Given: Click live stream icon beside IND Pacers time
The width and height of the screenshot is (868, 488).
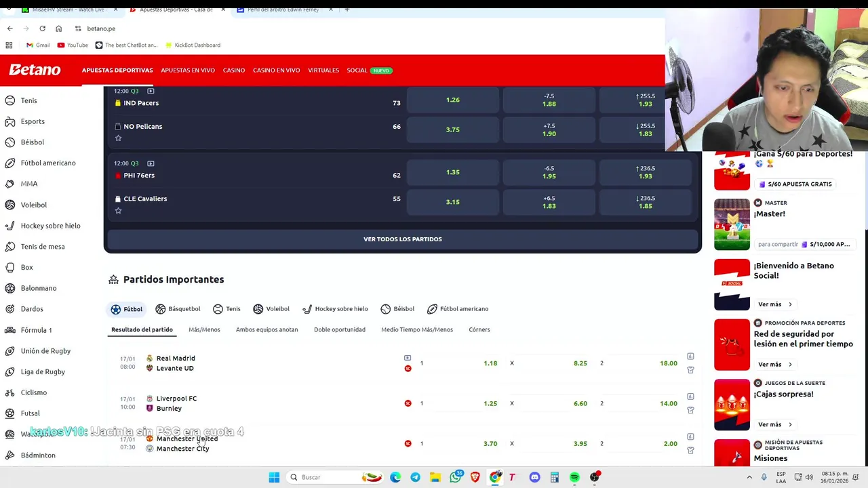Looking at the screenshot, I should click(x=151, y=91).
